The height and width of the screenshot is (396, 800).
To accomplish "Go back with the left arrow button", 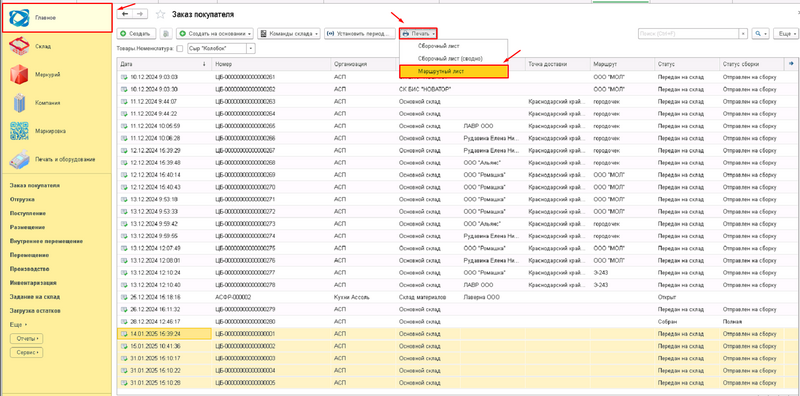I will tap(125, 14).
